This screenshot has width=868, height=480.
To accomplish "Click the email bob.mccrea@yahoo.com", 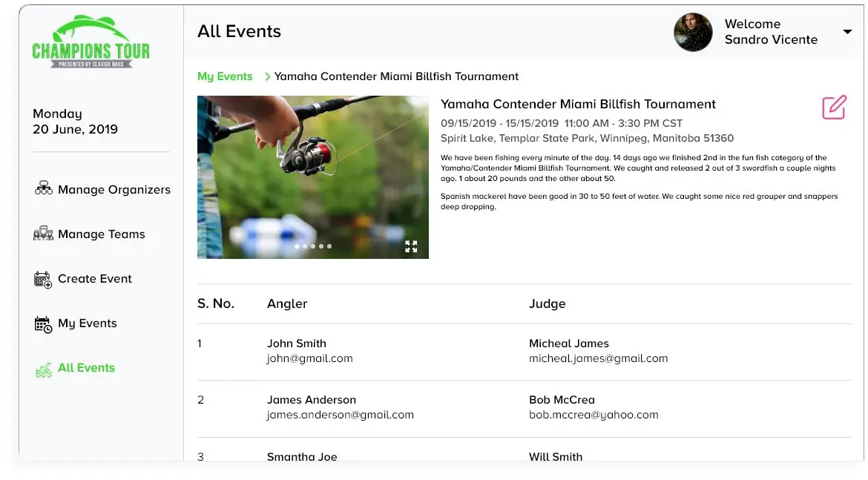I will click(x=594, y=415).
